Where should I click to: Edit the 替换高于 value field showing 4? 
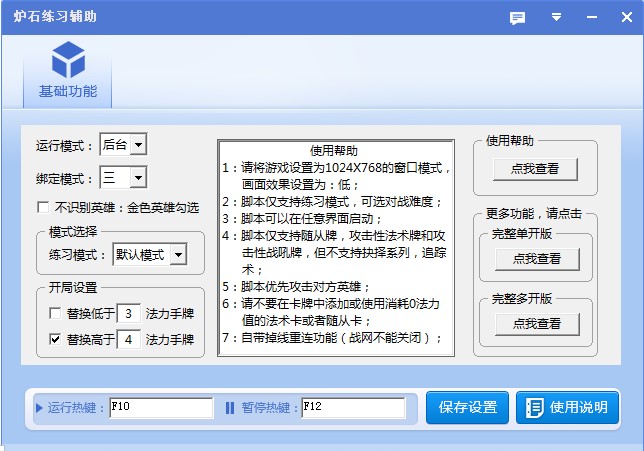pyautogui.click(x=129, y=340)
